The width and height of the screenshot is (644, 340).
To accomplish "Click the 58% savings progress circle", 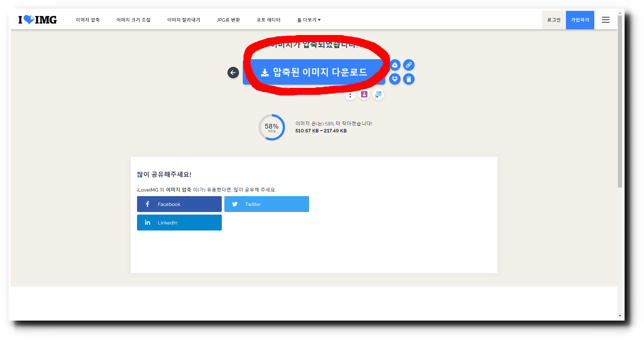I will [x=271, y=127].
